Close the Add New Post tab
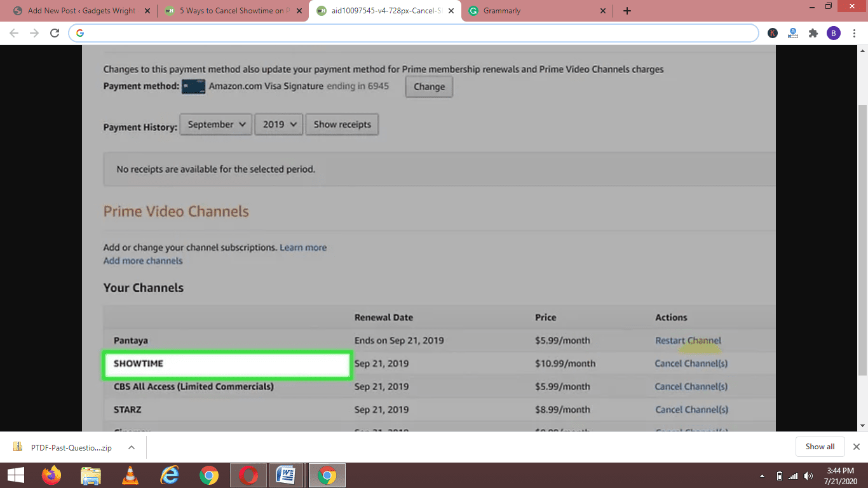Screen dimensions: 868x488 pyautogui.click(x=147, y=11)
